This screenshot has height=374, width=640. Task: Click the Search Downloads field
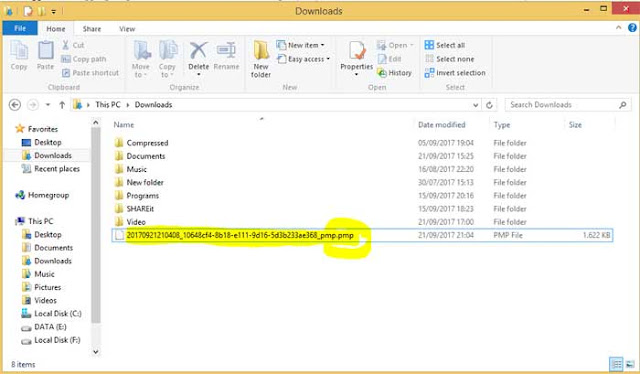(568, 105)
